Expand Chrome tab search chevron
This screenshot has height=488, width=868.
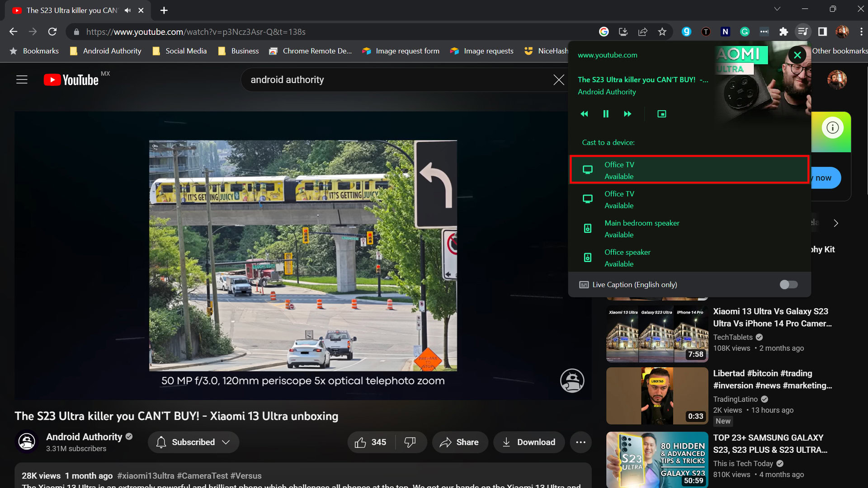click(x=777, y=9)
